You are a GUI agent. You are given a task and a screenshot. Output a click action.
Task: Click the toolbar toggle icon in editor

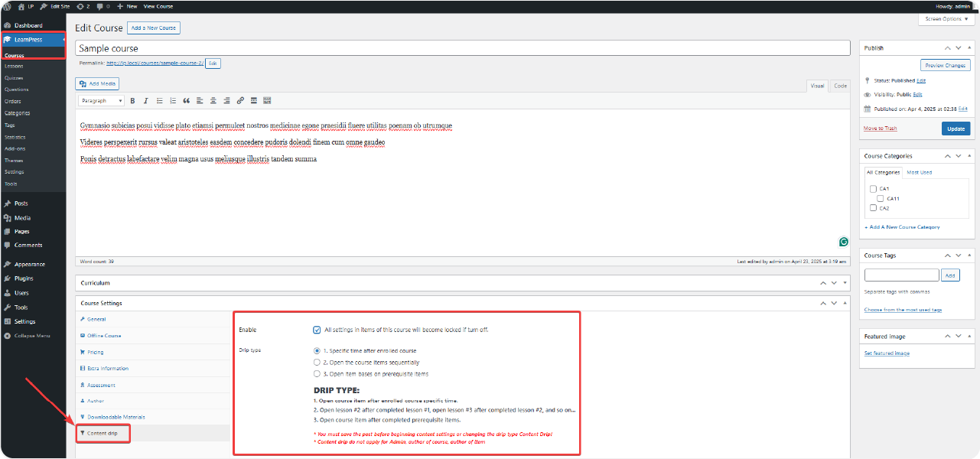267,100
